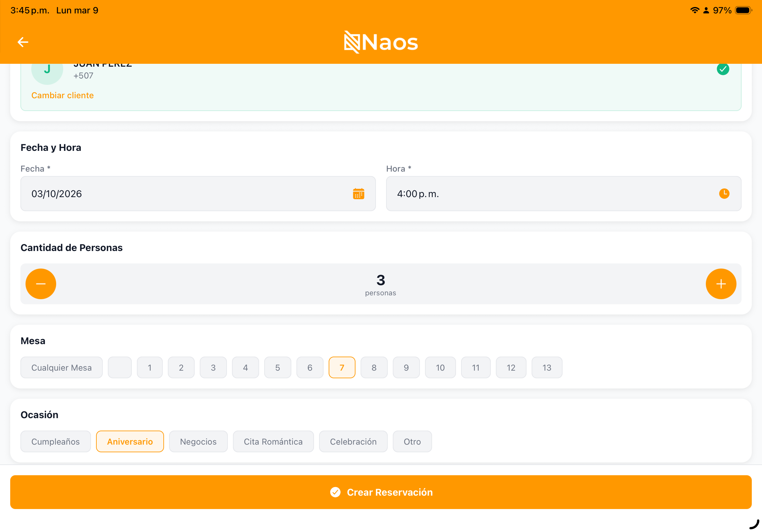Open the calendar date picker icon
Screen dimensions: 762x532
[x=358, y=194]
